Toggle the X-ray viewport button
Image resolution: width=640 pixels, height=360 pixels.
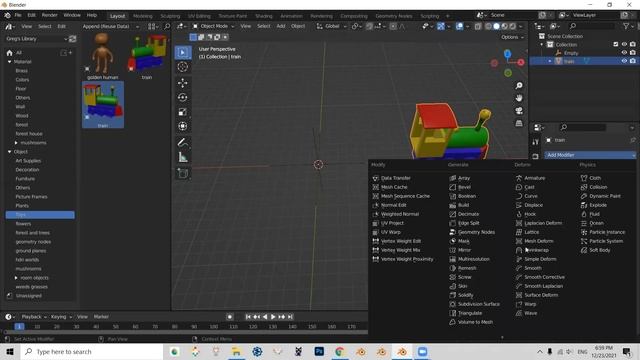click(478, 26)
